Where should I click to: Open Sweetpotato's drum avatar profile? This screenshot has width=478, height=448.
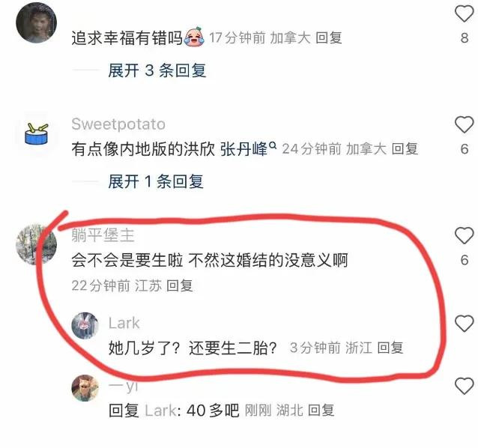37,134
